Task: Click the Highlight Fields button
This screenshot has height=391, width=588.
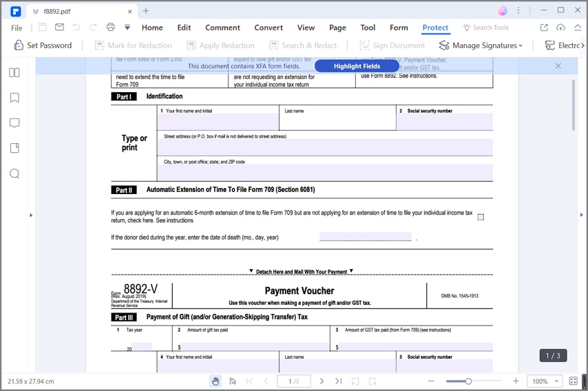Action: (357, 66)
